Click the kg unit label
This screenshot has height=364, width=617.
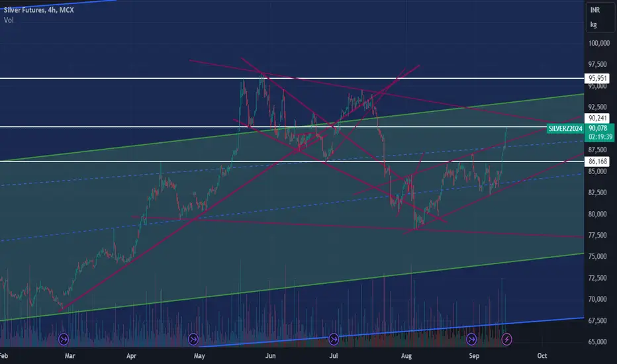(x=593, y=24)
